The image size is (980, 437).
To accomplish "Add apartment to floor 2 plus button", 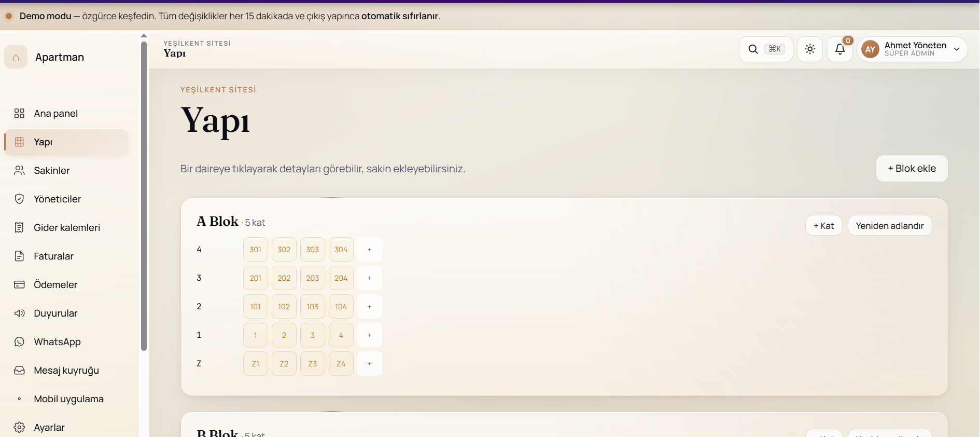I will [x=370, y=306].
